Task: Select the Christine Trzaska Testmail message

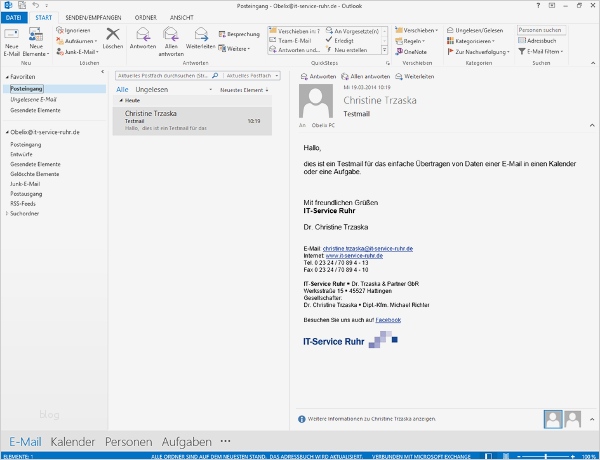Action: point(192,121)
